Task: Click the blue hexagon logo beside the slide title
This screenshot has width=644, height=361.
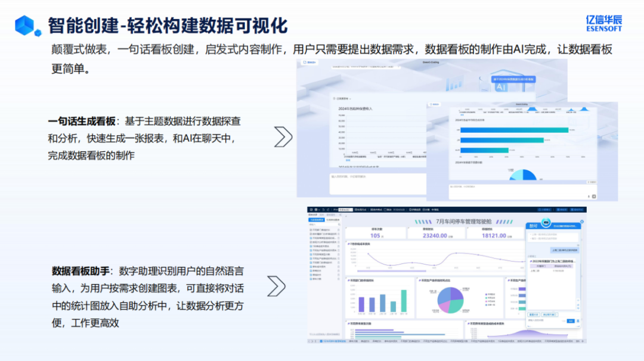Action: 28,26
